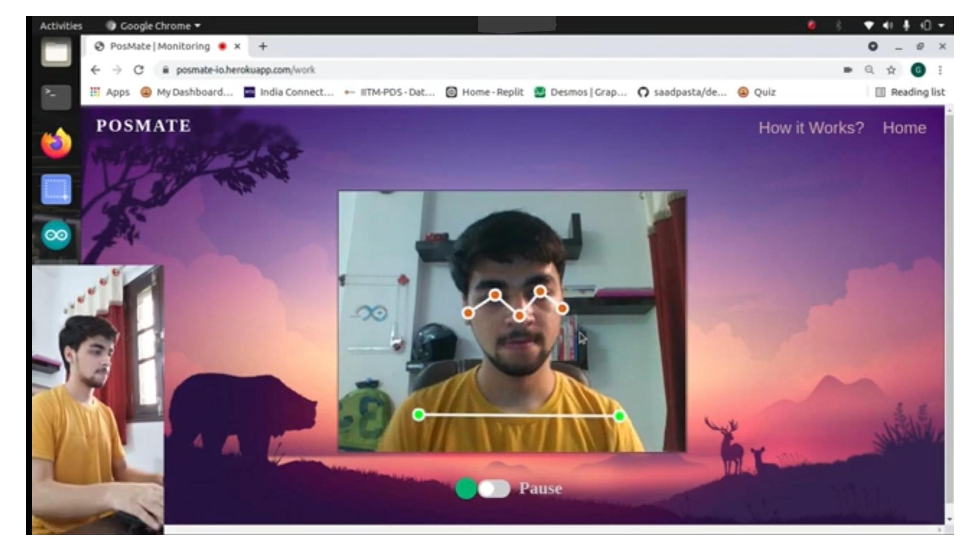The width and height of the screenshot is (980, 551).
Task: Launch Firefox from the dock
Action: pyautogui.click(x=56, y=144)
